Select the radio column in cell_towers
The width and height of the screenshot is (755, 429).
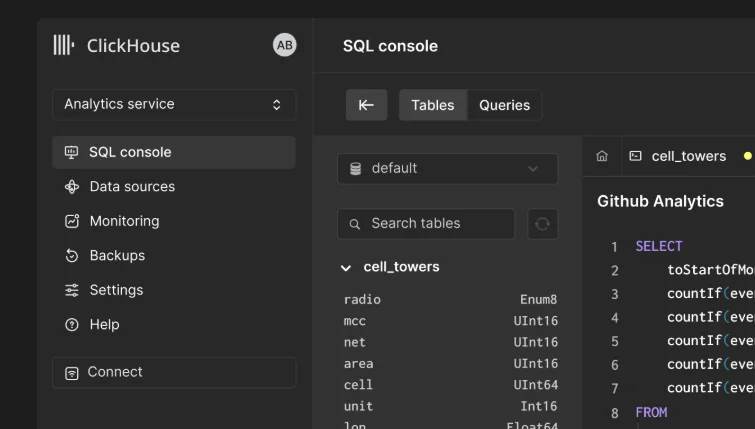(362, 300)
